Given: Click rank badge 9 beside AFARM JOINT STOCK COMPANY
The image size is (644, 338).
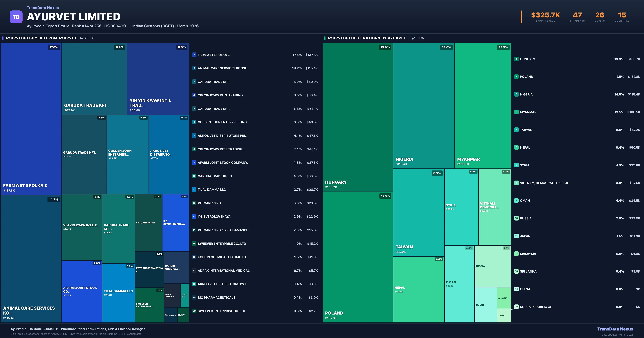Looking at the screenshot, I should 194,163.
